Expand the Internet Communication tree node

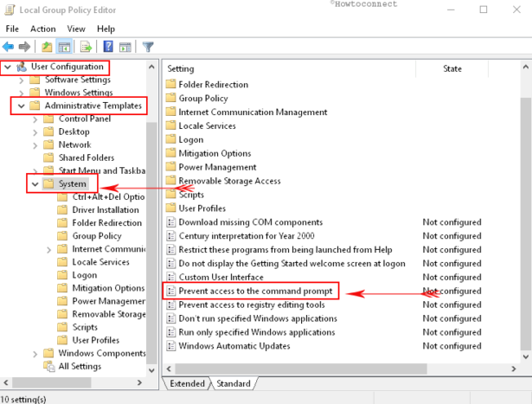48,250
